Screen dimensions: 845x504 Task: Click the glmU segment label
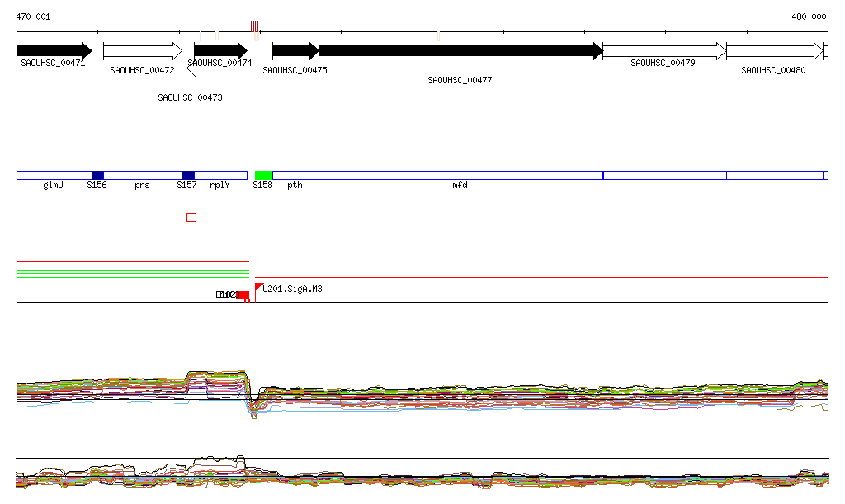pos(53,186)
